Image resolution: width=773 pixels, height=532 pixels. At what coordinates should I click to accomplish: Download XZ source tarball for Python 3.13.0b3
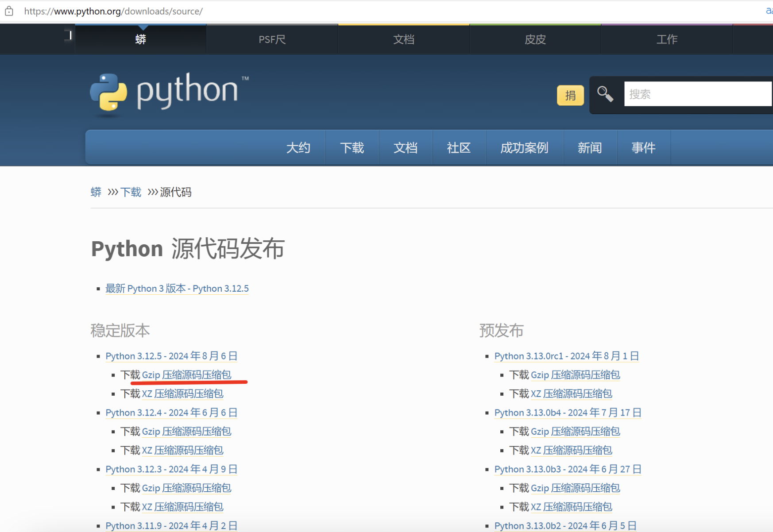pos(571,507)
